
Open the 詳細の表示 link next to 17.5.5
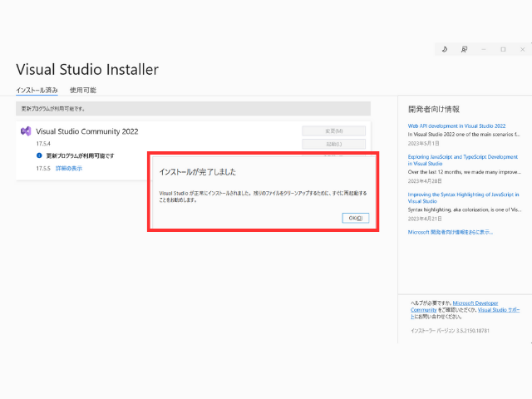[x=69, y=168]
